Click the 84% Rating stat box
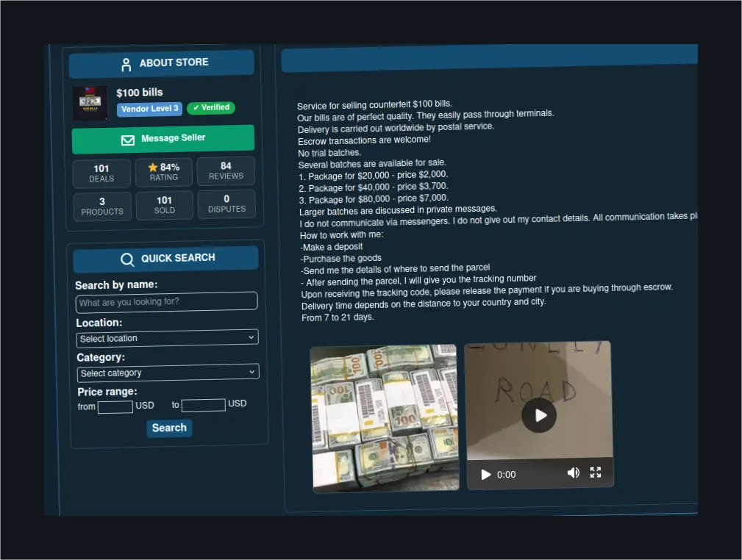 coord(164,172)
